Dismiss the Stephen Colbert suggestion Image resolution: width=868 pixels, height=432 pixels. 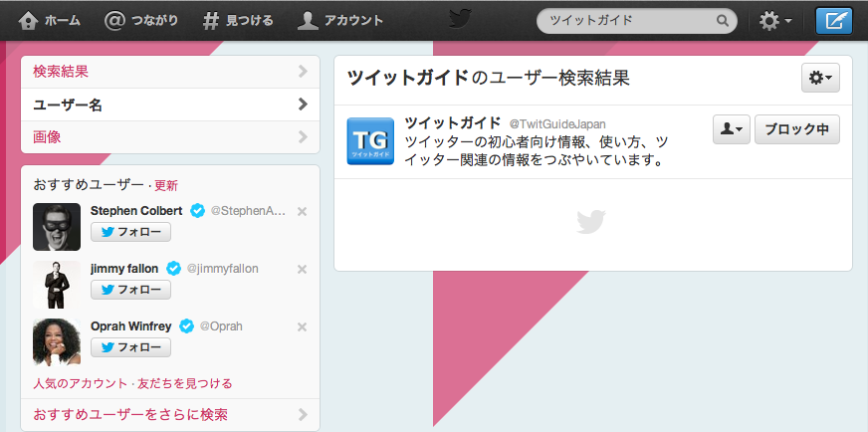302,212
